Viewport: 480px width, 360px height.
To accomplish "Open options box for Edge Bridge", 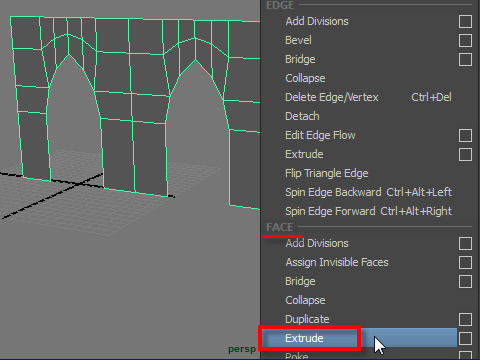I will click(465, 59).
